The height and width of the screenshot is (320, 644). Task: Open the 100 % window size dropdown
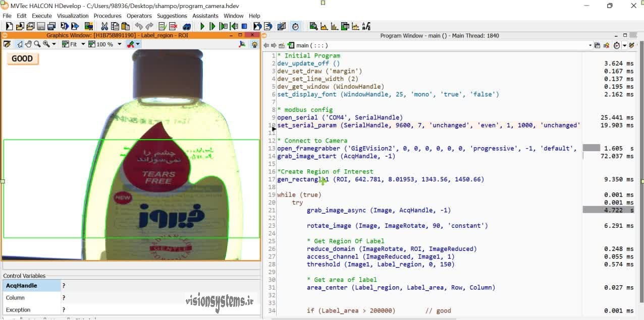(x=120, y=44)
